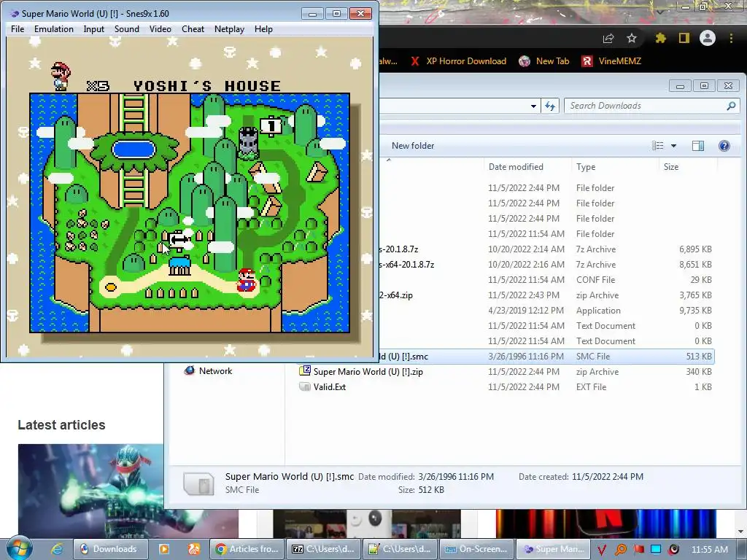Open Windows Media Player taskbar icon
The width and height of the screenshot is (747, 560).
(164, 549)
